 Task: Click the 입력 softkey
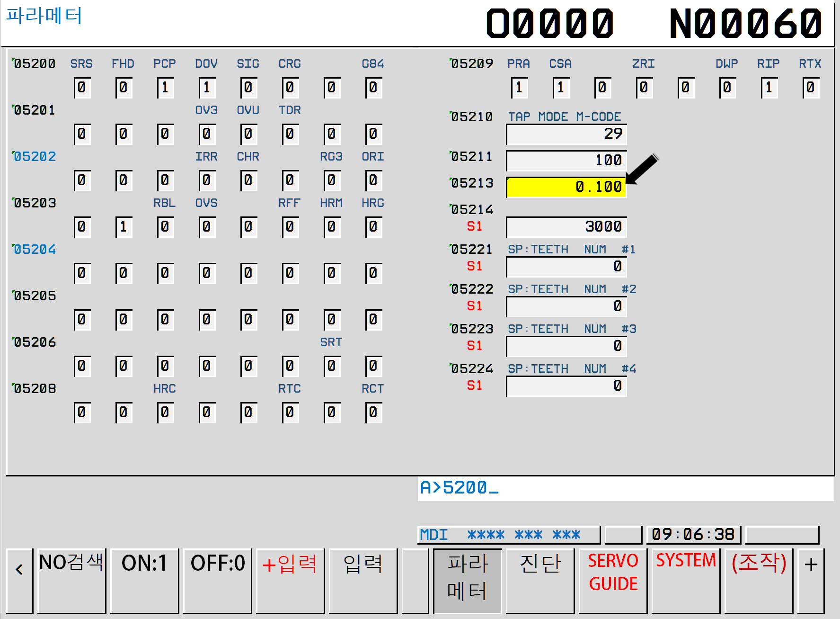tap(363, 581)
